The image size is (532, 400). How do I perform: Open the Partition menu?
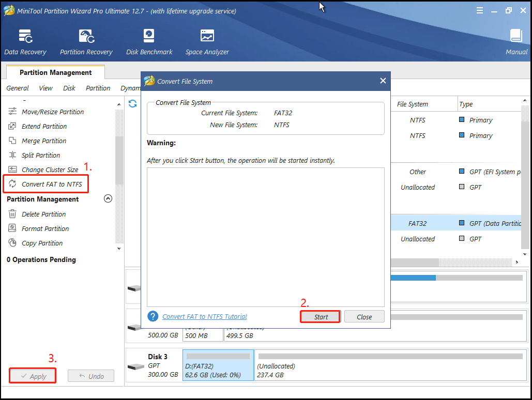[x=98, y=88]
